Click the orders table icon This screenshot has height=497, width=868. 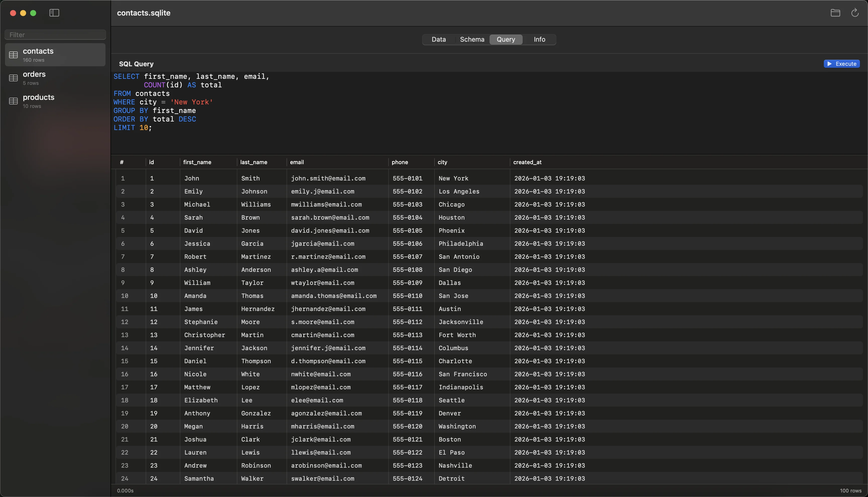(13, 78)
